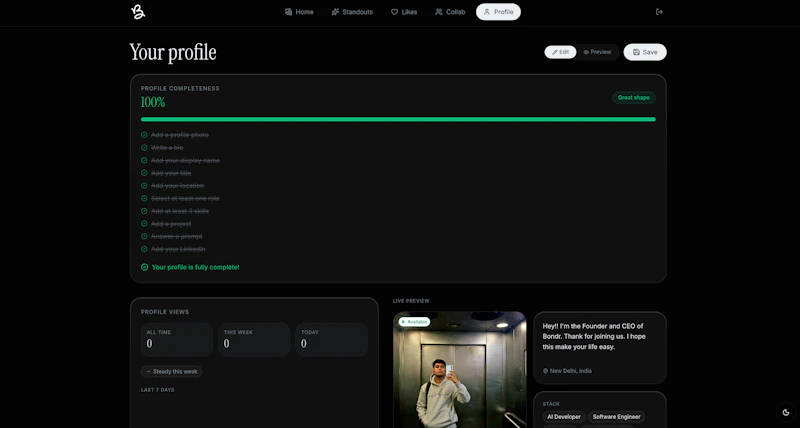Viewport: 800px width, 428px height.
Task: Click check icon beside Write a bio
Action: pyautogui.click(x=144, y=148)
